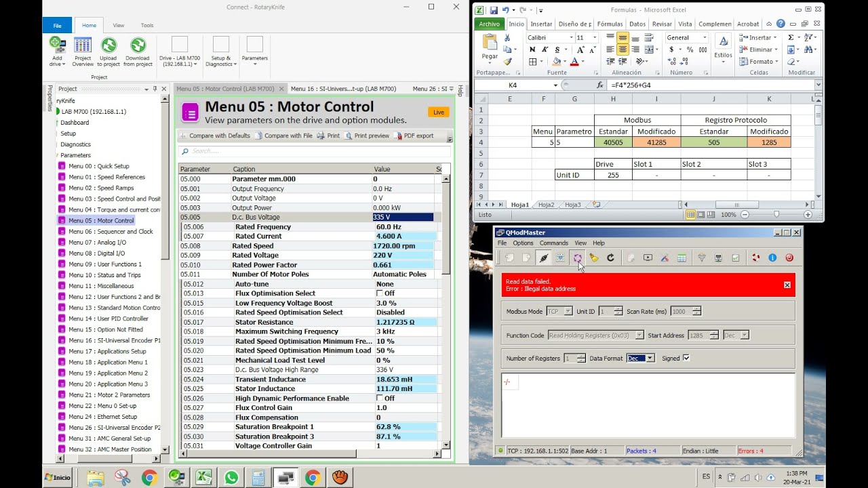This screenshot has width=868, height=488.
Task: Click the Read/Write icon next to Connect in QModMaster
Action: pyautogui.click(x=560, y=258)
